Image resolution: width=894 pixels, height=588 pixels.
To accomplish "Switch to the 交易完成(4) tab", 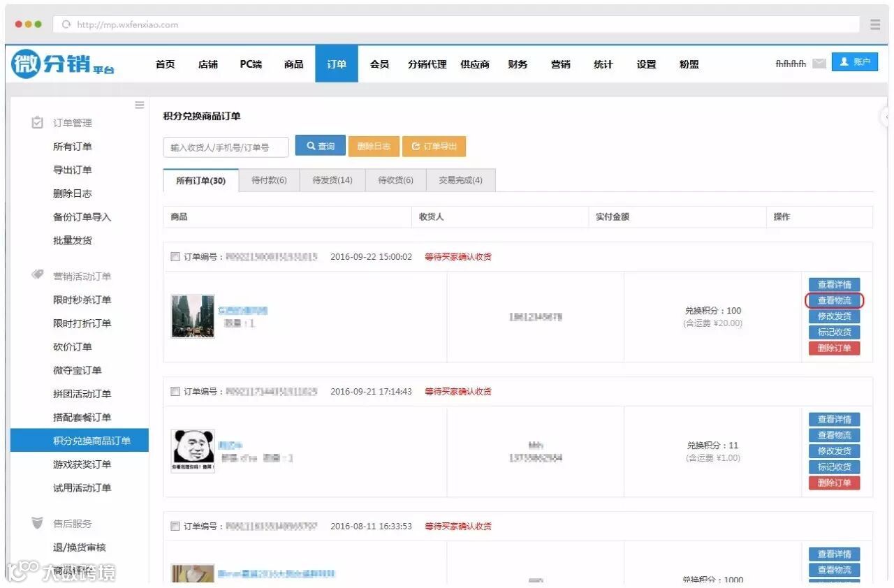I will pyautogui.click(x=461, y=180).
